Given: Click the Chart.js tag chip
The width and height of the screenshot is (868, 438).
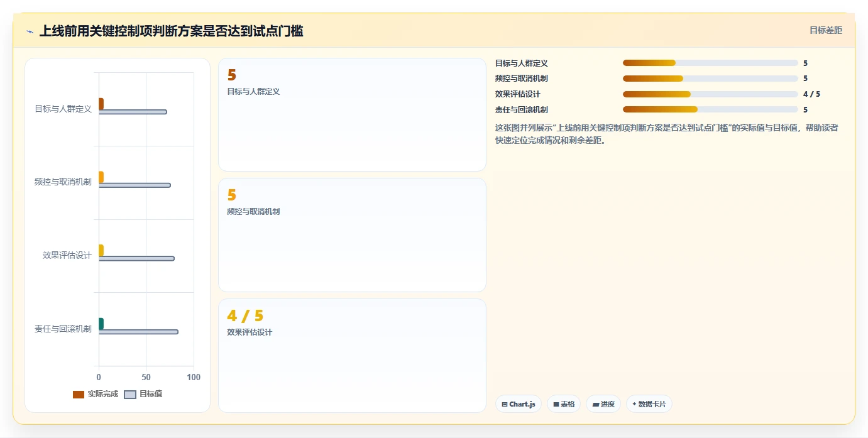Looking at the screenshot, I should (519, 404).
